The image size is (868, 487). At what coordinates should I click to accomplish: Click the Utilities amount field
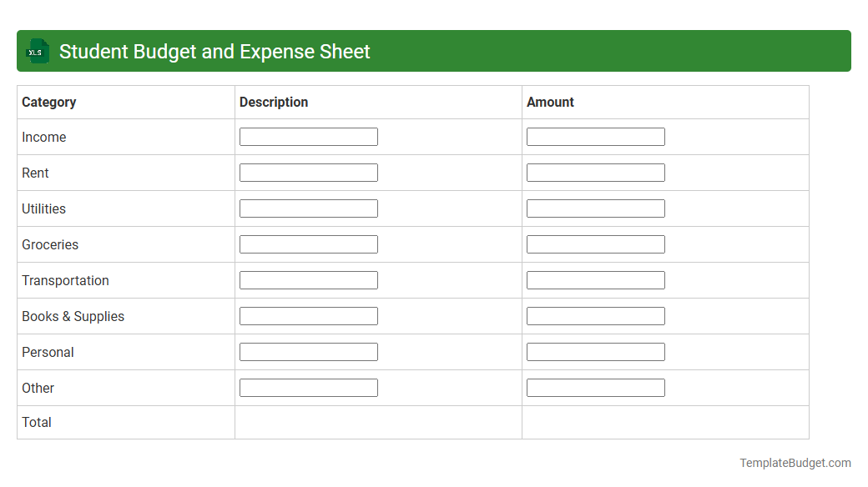pos(595,208)
